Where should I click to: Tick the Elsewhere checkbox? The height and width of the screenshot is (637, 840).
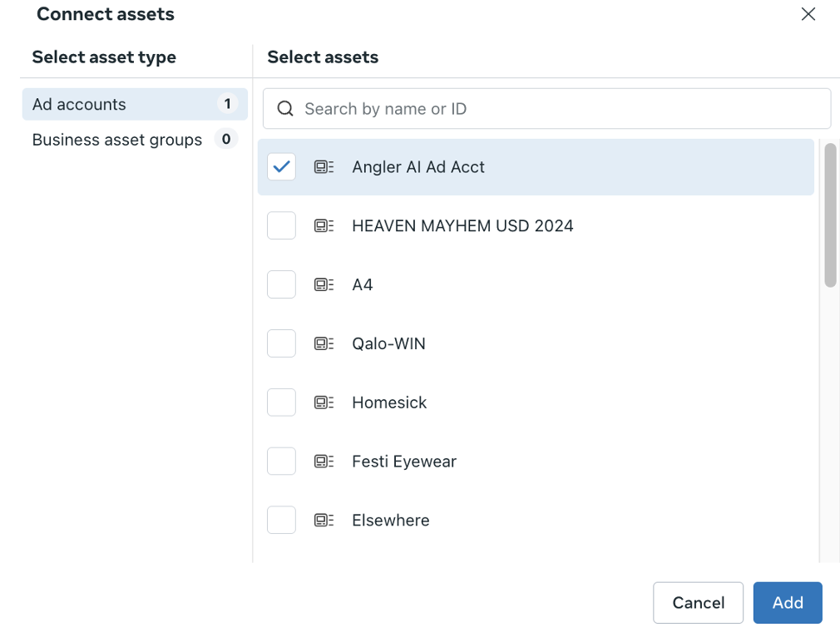(x=281, y=521)
